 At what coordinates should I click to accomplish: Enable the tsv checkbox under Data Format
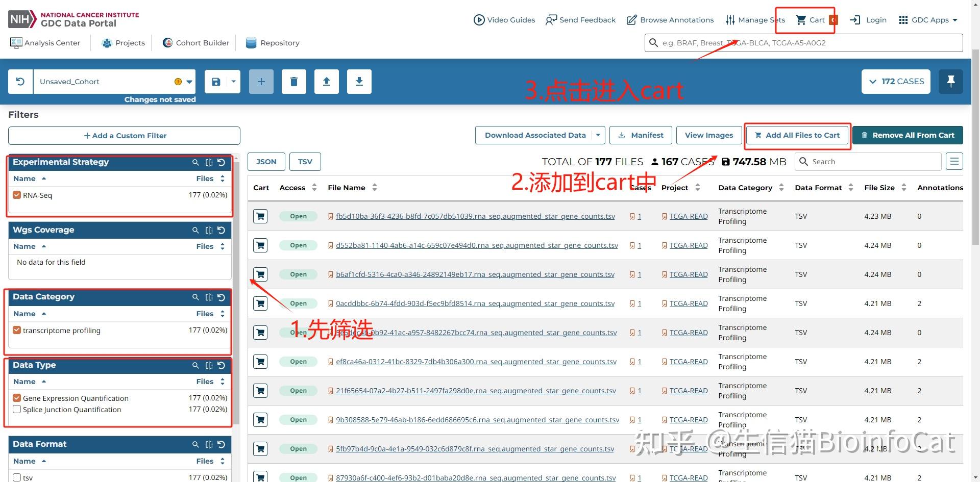[17, 477]
